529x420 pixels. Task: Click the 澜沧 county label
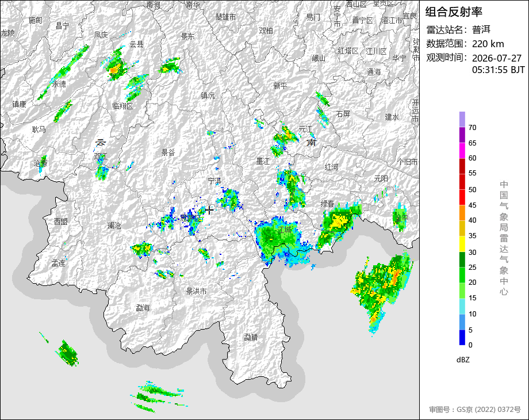click(x=114, y=225)
